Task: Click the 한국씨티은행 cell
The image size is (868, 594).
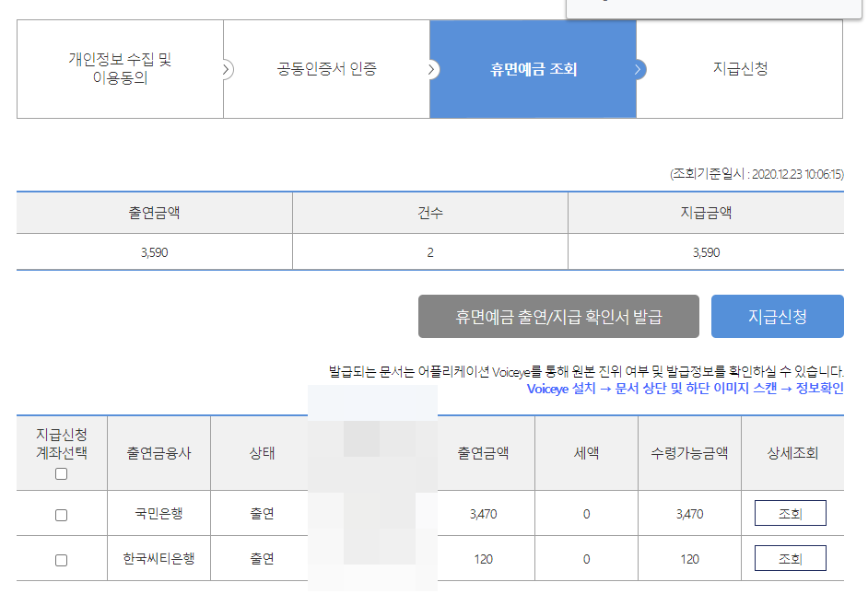Action: click(x=158, y=559)
